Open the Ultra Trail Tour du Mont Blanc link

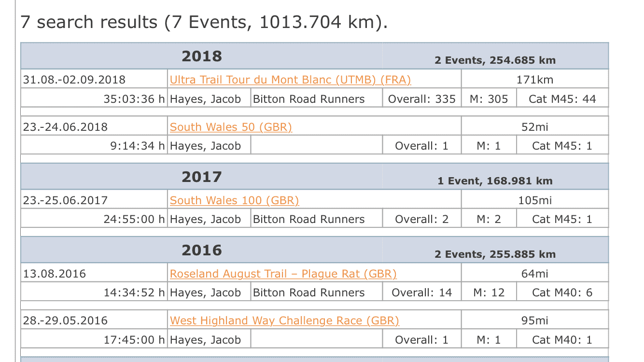[x=290, y=80]
